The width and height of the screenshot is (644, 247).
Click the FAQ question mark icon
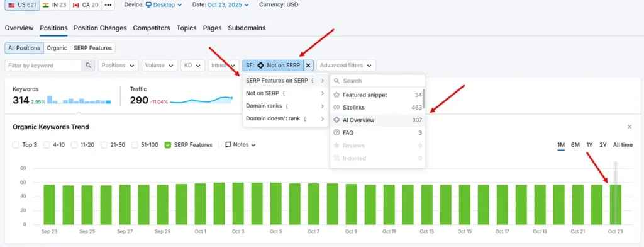click(x=336, y=132)
